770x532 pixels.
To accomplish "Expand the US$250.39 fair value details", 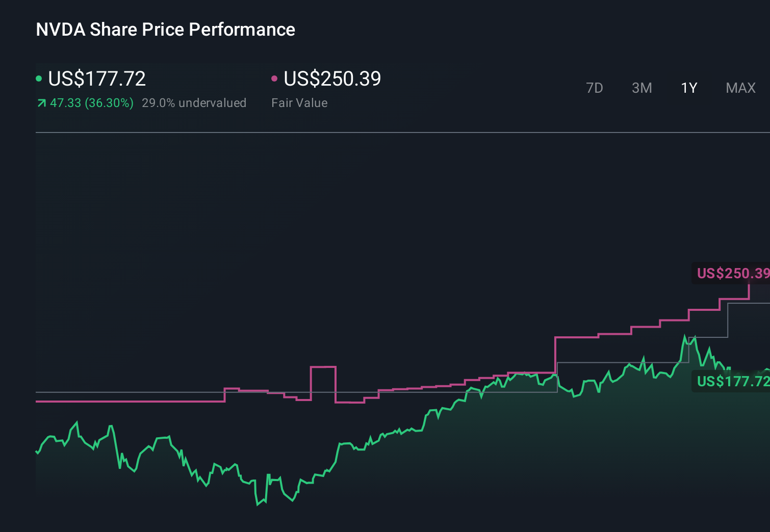I will pos(331,78).
